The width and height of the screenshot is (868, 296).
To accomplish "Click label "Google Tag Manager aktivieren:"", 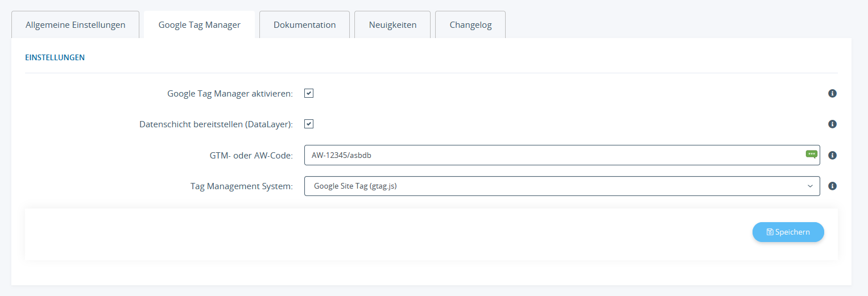I will click(230, 94).
